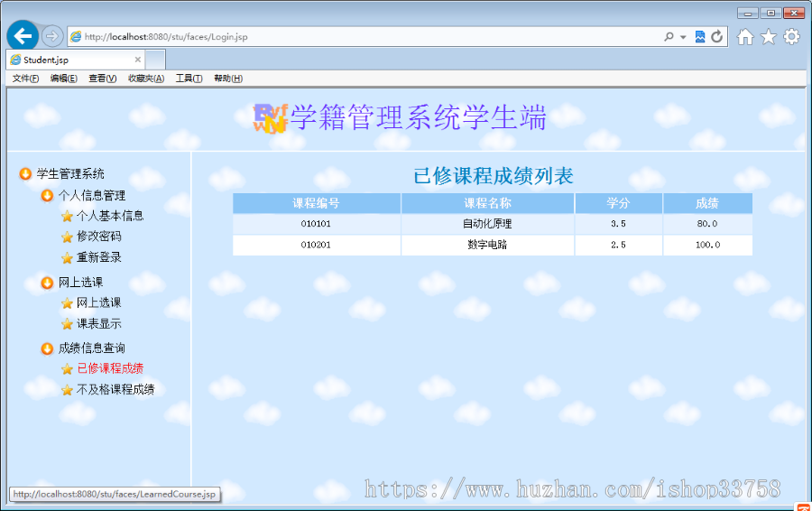Open the 收藏夹(A) menu
The width and height of the screenshot is (812, 511).
pyautogui.click(x=146, y=79)
